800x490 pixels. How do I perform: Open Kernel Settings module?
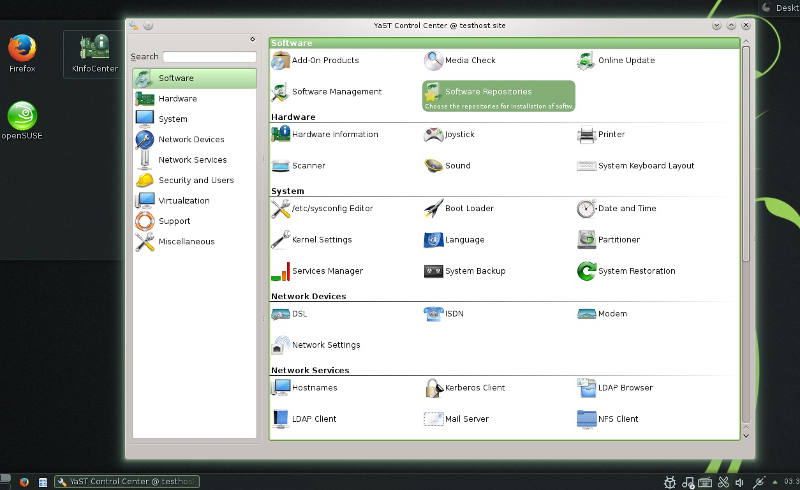[x=312, y=240]
